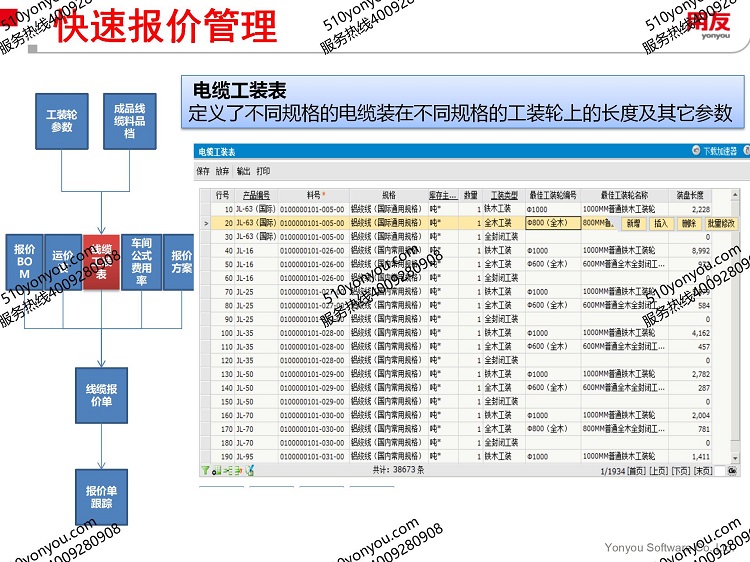Sort by the 产品编号 column header
The width and height of the screenshot is (750, 562).
point(255,195)
